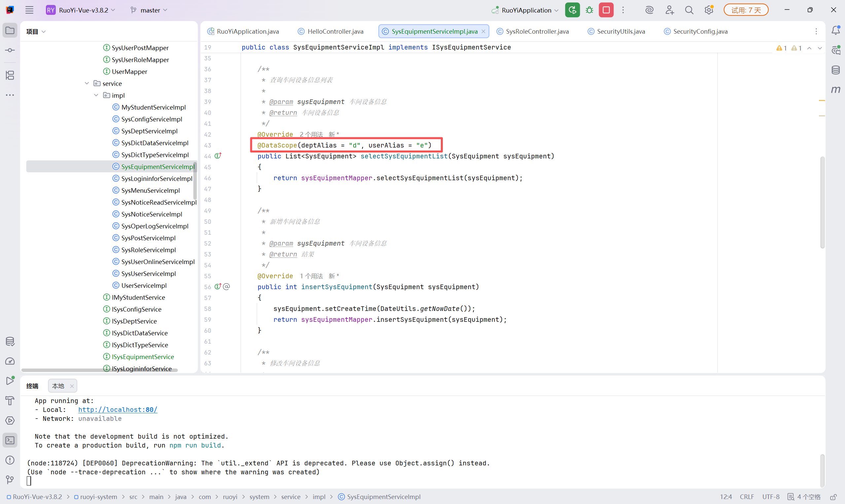Collapse the impl folder in tree
This screenshot has width=845, height=504.
click(96, 95)
